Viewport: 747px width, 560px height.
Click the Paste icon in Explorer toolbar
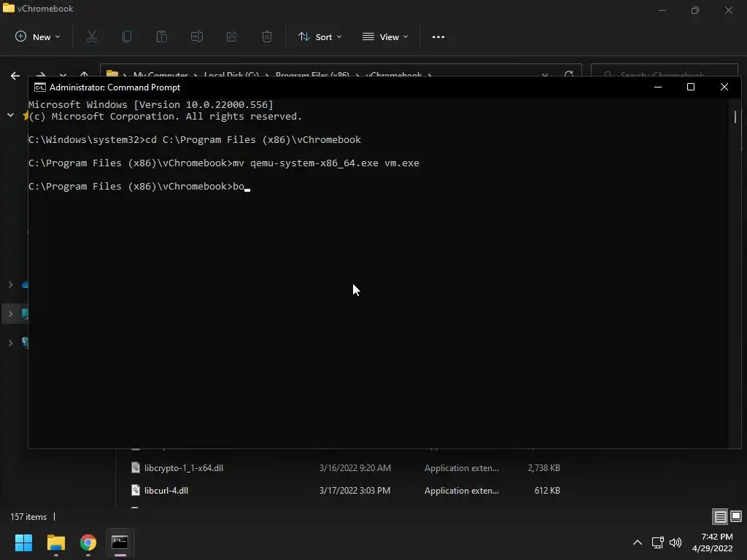click(x=162, y=36)
